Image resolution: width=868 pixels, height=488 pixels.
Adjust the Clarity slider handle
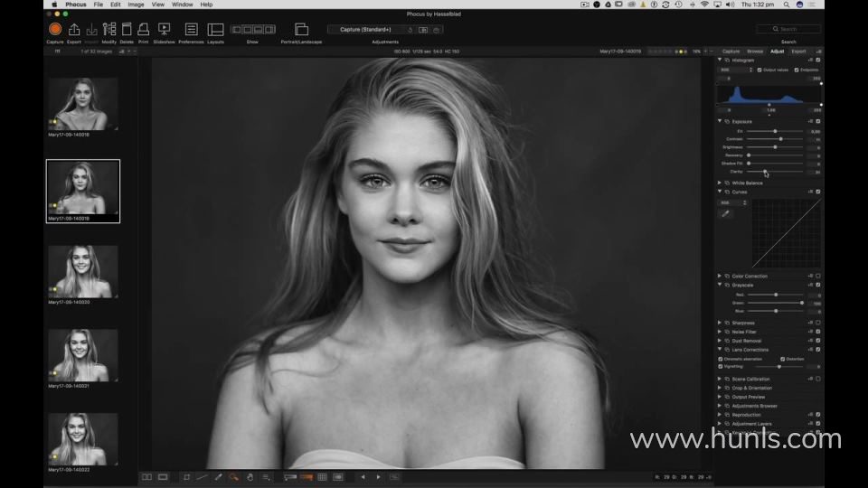(x=765, y=172)
